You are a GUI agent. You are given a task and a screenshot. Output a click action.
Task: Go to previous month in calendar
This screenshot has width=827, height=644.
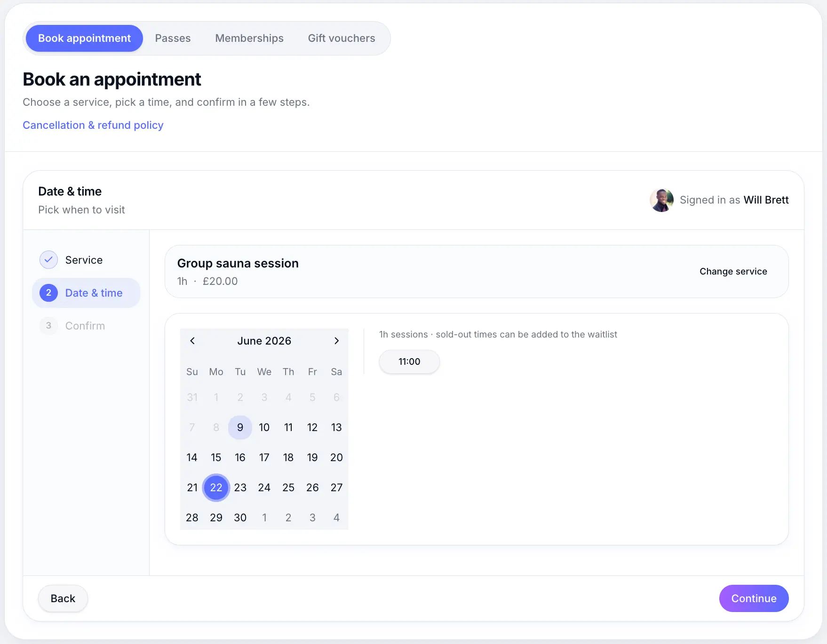(192, 341)
